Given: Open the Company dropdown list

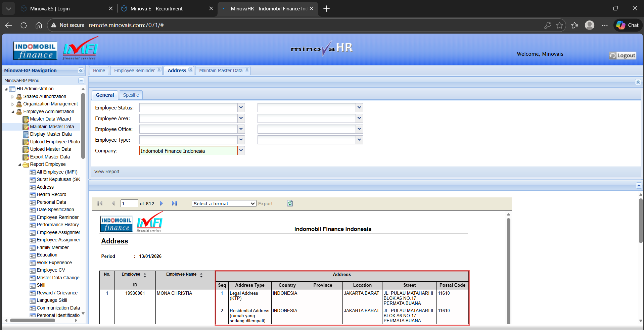Looking at the screenshot, I should [x=241, y=151].
